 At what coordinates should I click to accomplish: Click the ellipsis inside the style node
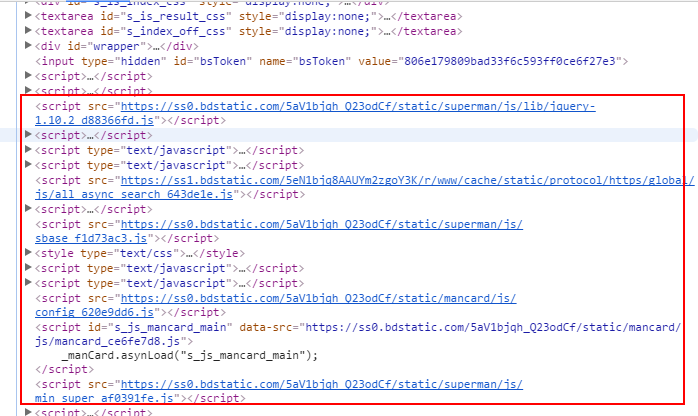[x=189, y=253]
